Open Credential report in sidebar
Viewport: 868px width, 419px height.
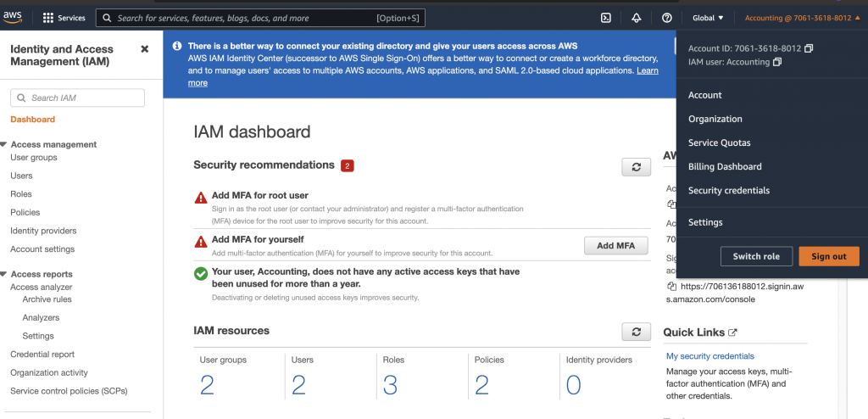[42, 355]
